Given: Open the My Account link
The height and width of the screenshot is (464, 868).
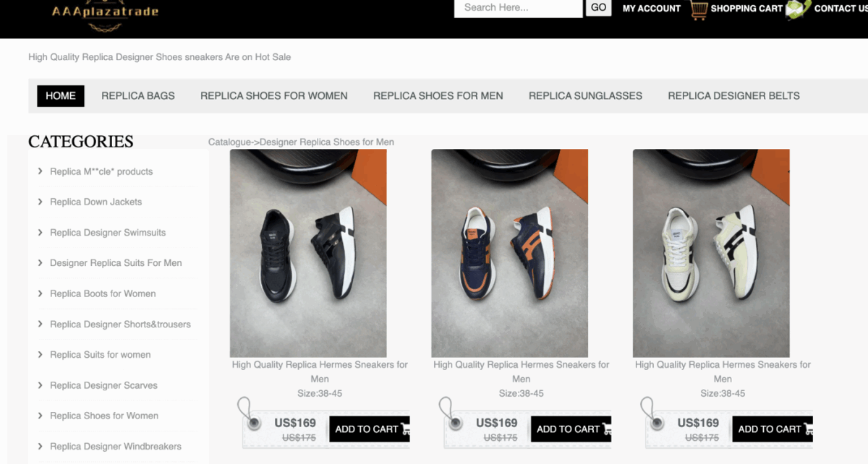Looking at the screenshot, I should pyautogui.click(x=651, y=9).
